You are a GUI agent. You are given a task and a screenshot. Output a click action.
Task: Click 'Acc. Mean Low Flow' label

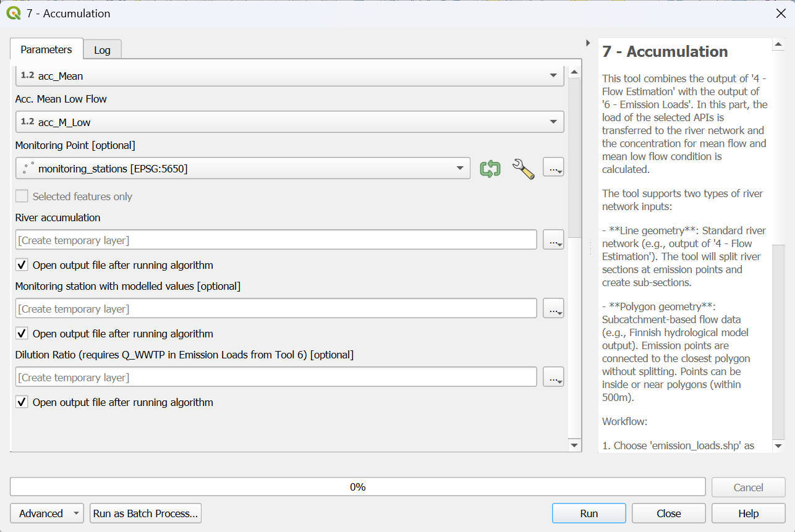coord(61,99)
